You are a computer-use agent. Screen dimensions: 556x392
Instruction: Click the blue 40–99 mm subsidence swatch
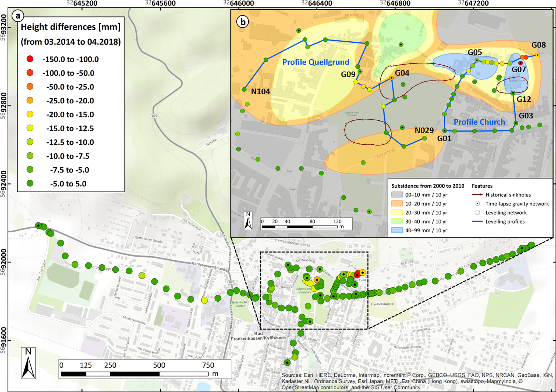397,230
